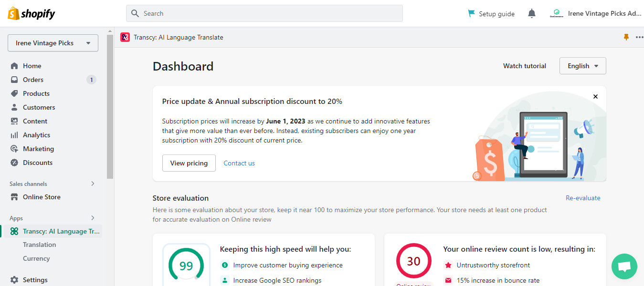
Task: Click Watch tutorial
Action: pyautogui.click(x=524, y=66)
